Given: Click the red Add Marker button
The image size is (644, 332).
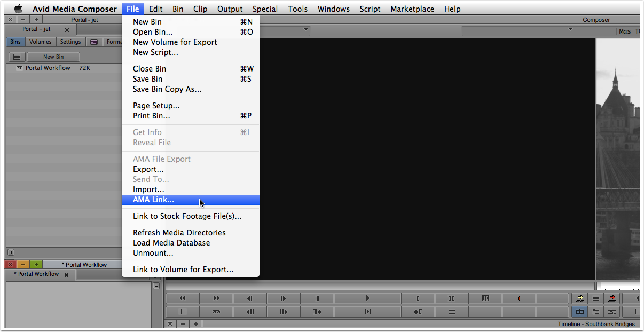Looking at the screenshot, I should (x=519, y=298).
